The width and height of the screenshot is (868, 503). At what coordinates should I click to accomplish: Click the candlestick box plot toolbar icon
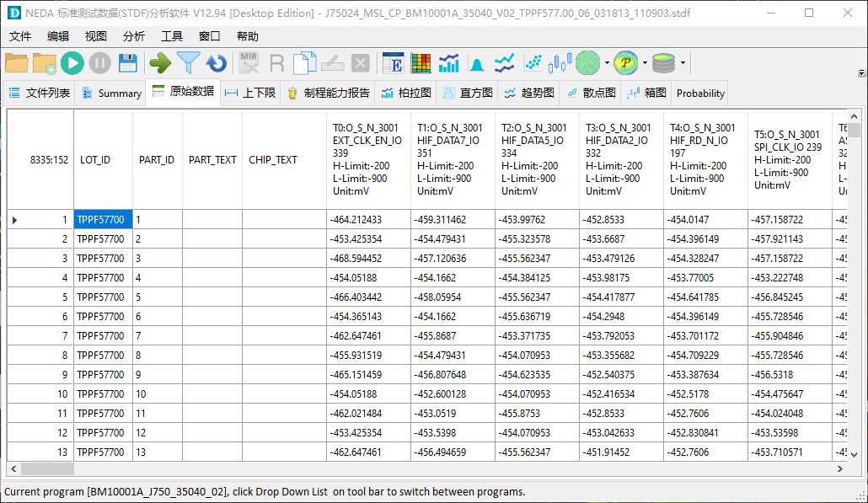coord(560,63)
